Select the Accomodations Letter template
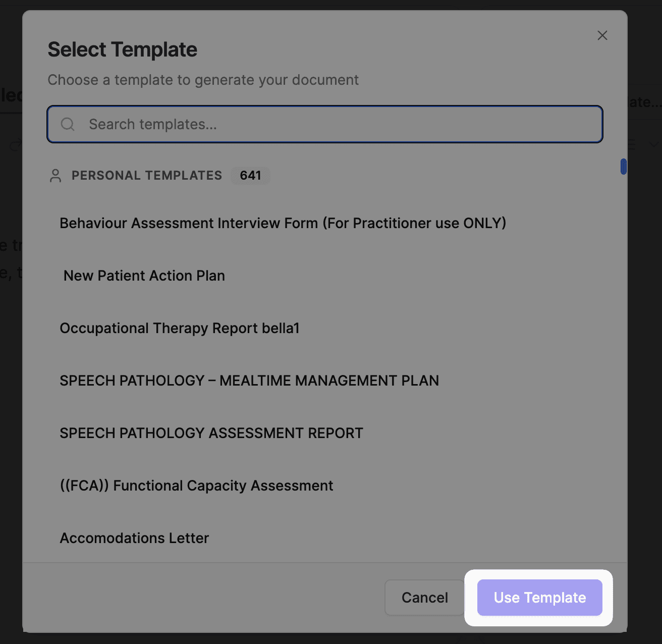Image resolution: width=662 pixels, height=644 pixels. coord(134,538)
